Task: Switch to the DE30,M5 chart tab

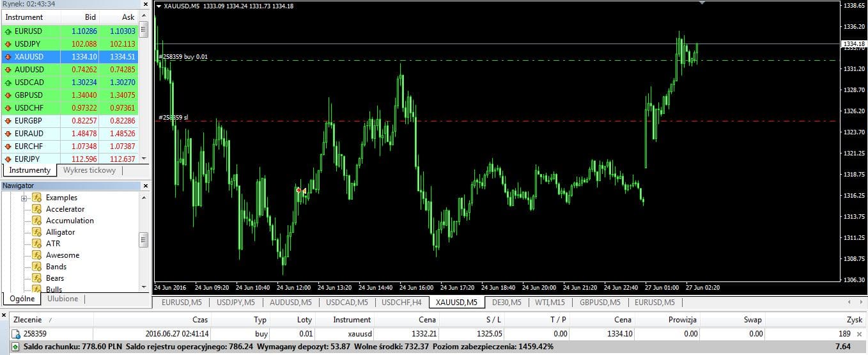Action: click(506, 303)
